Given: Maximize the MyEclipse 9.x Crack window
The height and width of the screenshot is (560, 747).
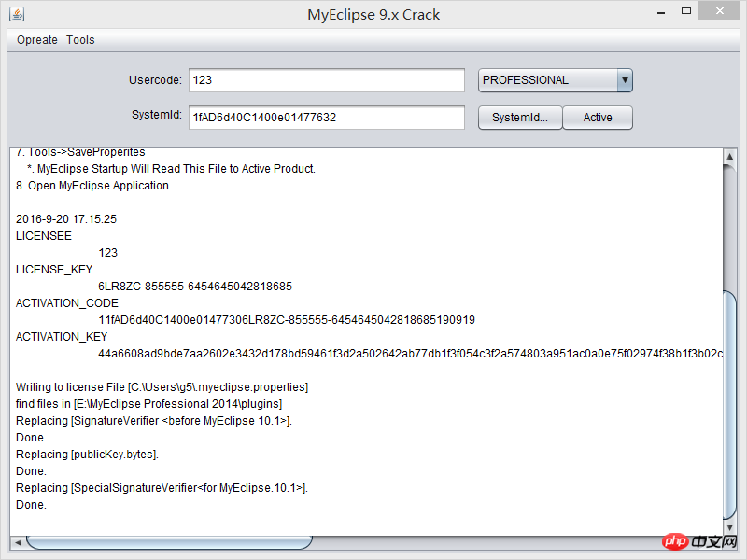Looking at the screenshot, I should [x=686, y=11].
